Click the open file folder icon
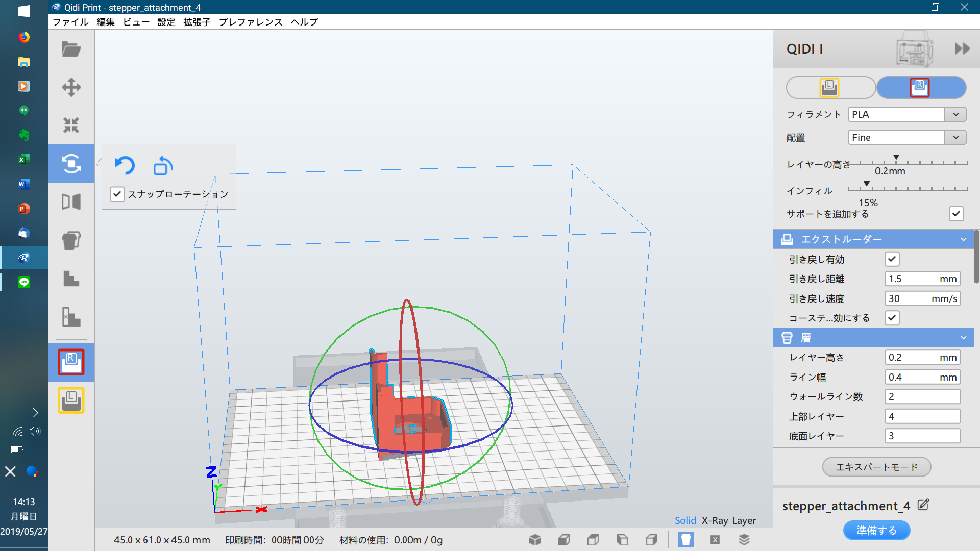This screenshot has width=980, height=551. coord(71,49)
